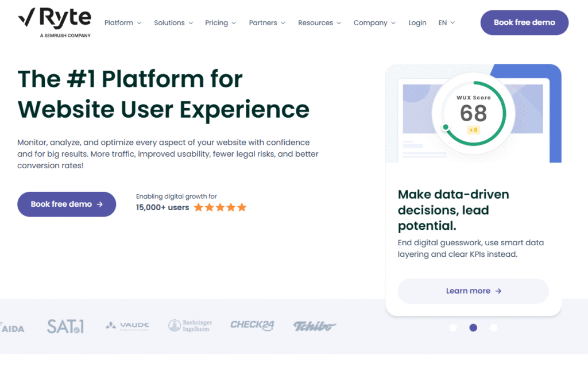This screenshot has height=386, width=588.
Task: Open the EN language selector
Action: 446,23
